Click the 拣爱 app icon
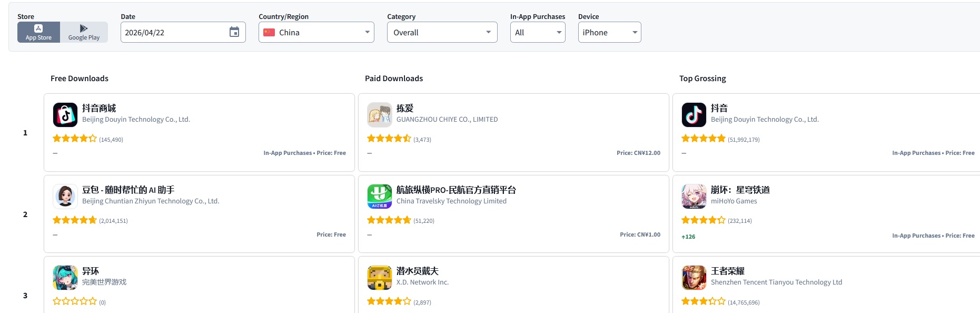Image resolution: width=980 pixels, height=313 pixels. 380,115
